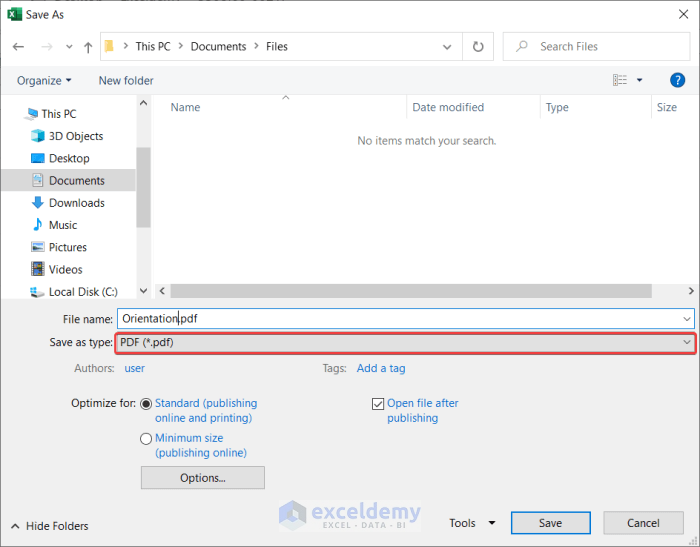This screenshot has width=700, height=547.
Task: Click the vertical scrollbar thumb in navigation pane
Action: point(143,188)
